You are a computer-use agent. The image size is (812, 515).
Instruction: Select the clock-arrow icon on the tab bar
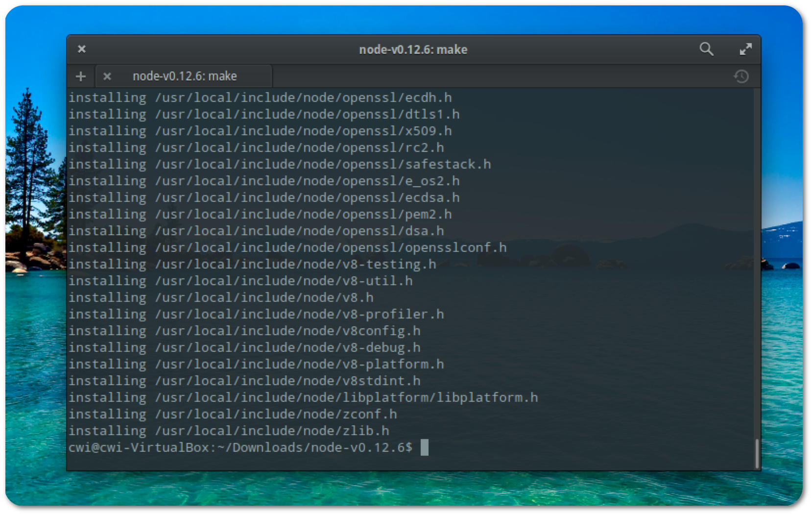(x=742, y=76)
